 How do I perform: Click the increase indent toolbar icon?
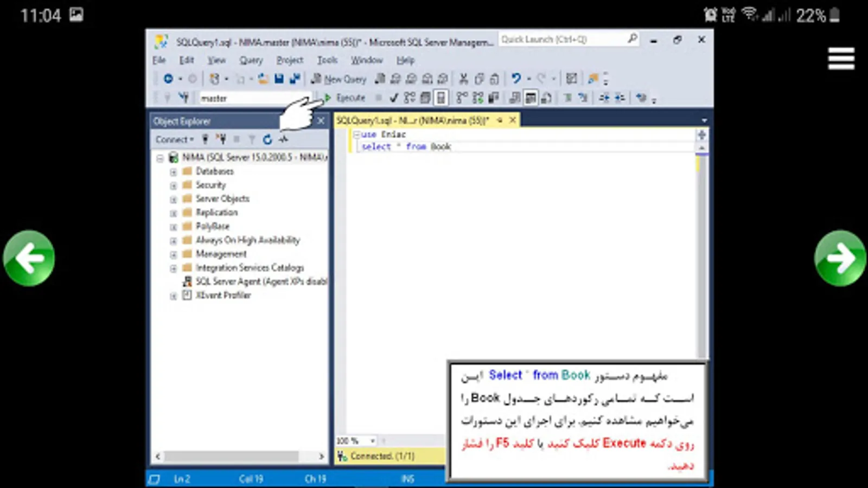[x=620, y=98]
